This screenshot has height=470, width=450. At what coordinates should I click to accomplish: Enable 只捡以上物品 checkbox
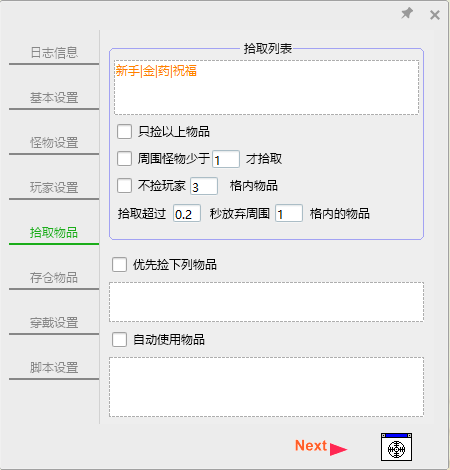124,132
